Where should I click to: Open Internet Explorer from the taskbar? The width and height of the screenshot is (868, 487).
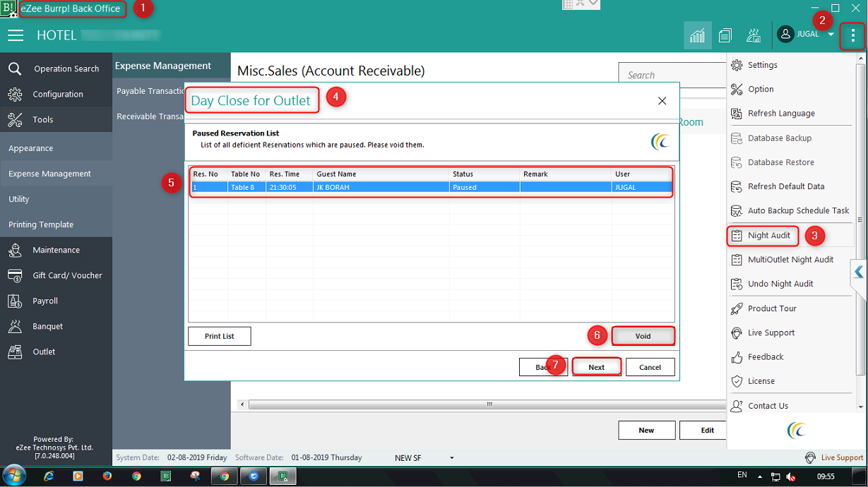coord(49,476)
